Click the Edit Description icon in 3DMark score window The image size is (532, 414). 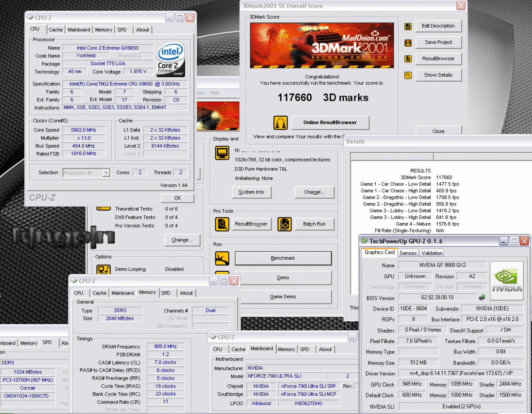[408, 27]
